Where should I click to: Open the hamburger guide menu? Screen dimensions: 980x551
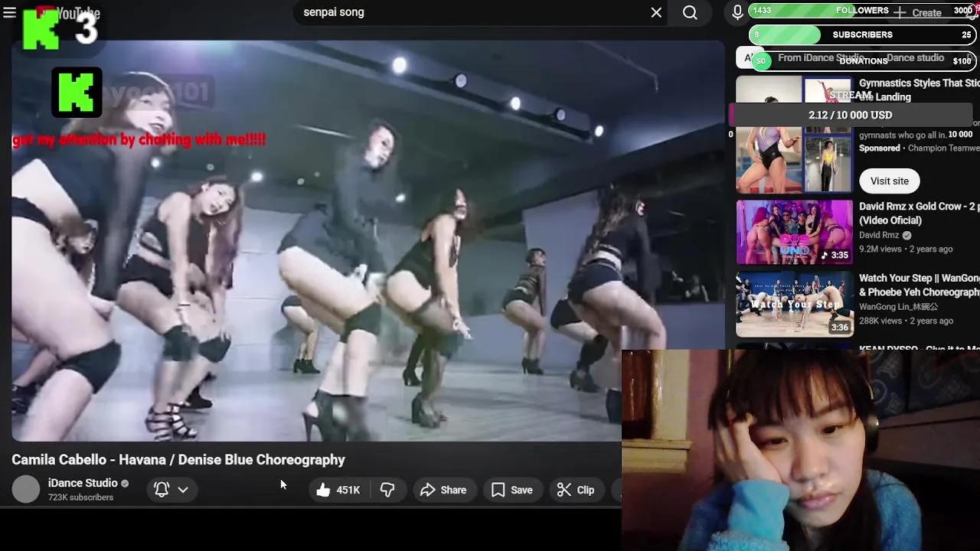tap(9, 12)
